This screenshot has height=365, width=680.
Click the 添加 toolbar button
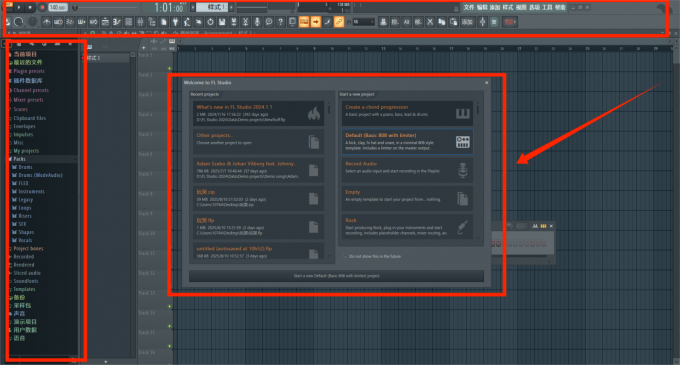(467, 22)
